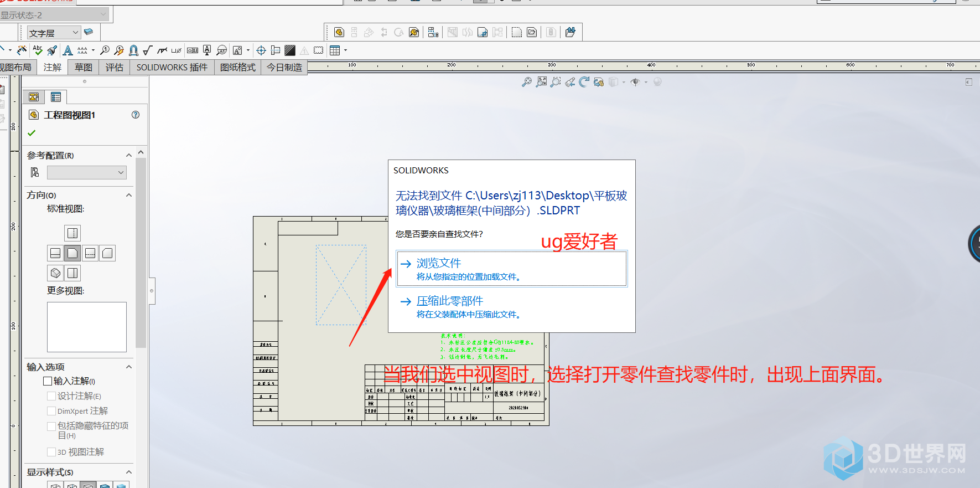
Task: Toggle 3D 视图注解 checkbox
Action: 51,452
